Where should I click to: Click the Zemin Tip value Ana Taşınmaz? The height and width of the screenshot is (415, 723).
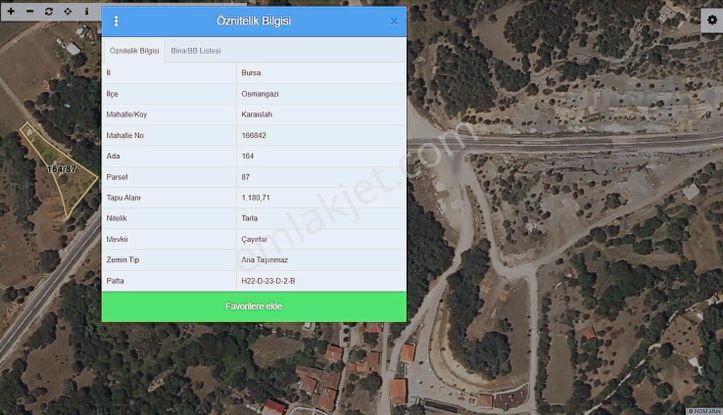[x=265, y=260]
